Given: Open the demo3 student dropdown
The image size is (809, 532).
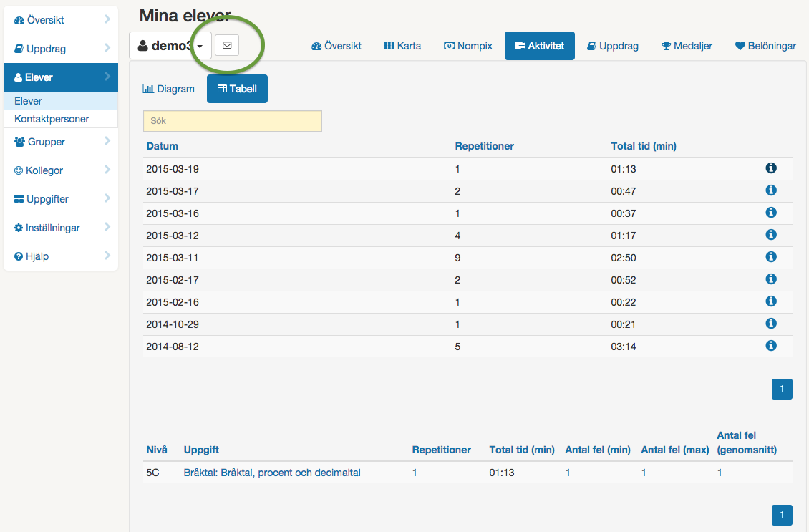Looking at the screenshot, I should point(170,46).
